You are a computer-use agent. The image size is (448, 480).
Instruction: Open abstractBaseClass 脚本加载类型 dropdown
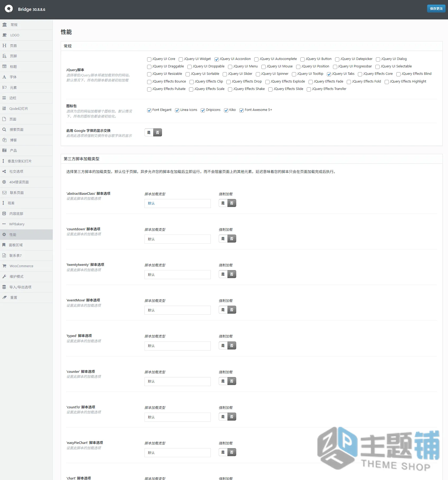[178, 203]
